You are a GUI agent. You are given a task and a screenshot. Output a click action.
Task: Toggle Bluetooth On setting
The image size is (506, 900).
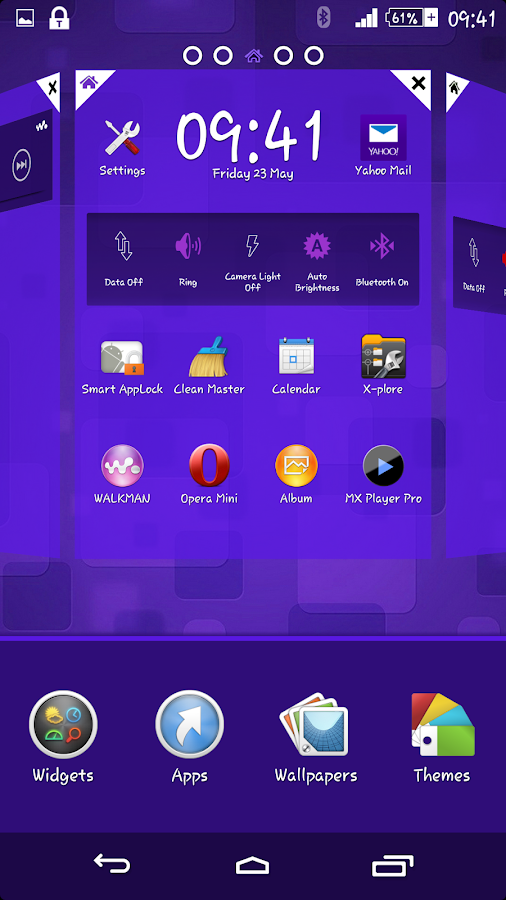click(x=382, y=258)
